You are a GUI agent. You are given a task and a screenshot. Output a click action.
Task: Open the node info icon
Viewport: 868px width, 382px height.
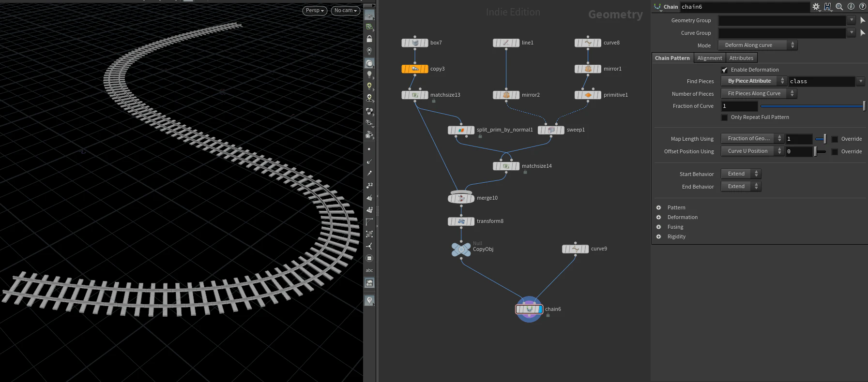[851, 7]
